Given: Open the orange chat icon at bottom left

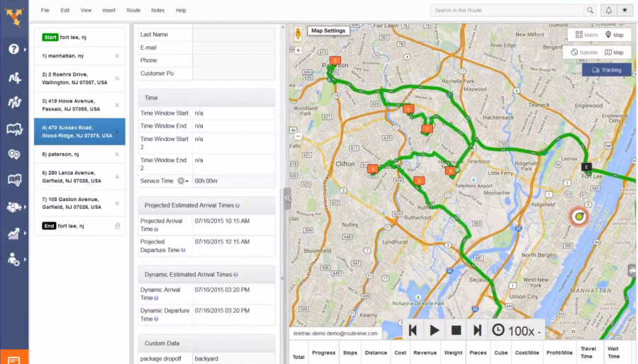Looking at the screenshot, I should (14, 357).
